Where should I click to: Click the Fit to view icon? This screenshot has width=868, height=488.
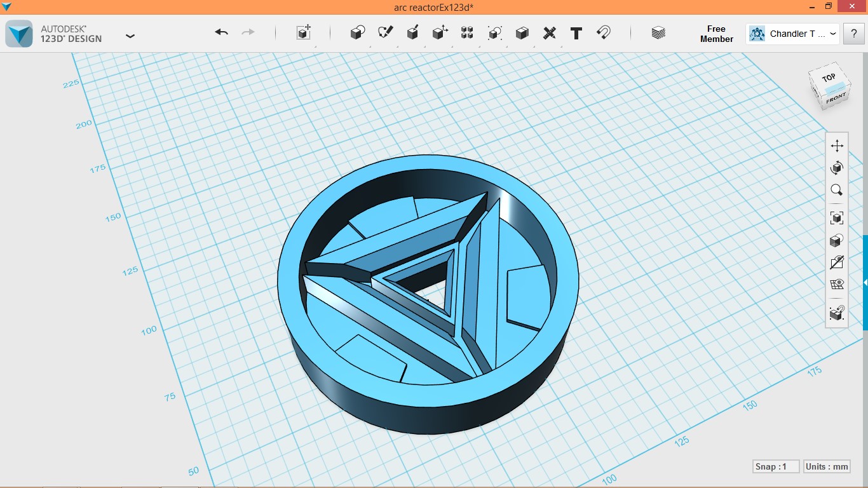click(837, 218)
